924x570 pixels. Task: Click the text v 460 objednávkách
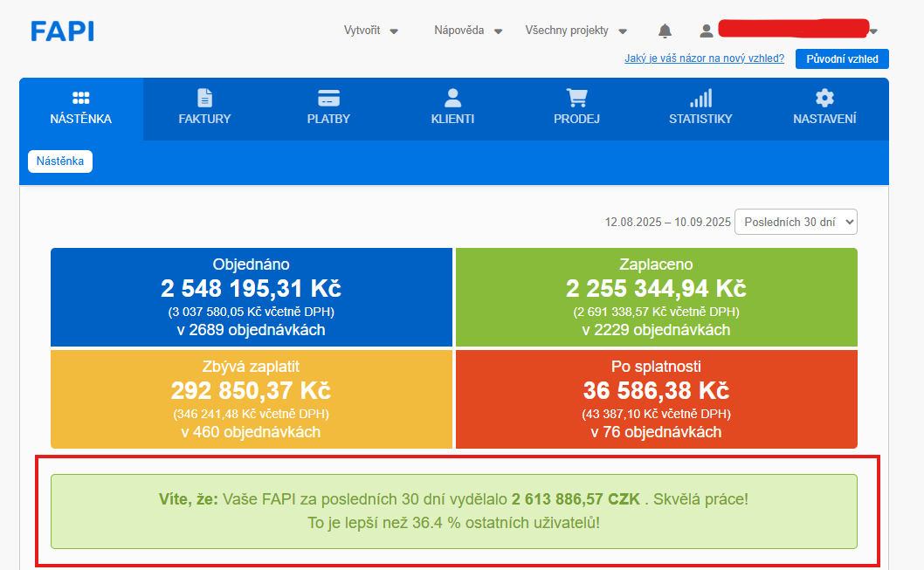coord(251,432)
